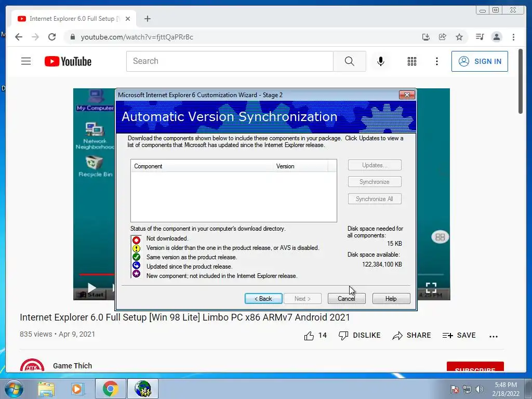Open Chrome profile avatar

tap(496, 37)
